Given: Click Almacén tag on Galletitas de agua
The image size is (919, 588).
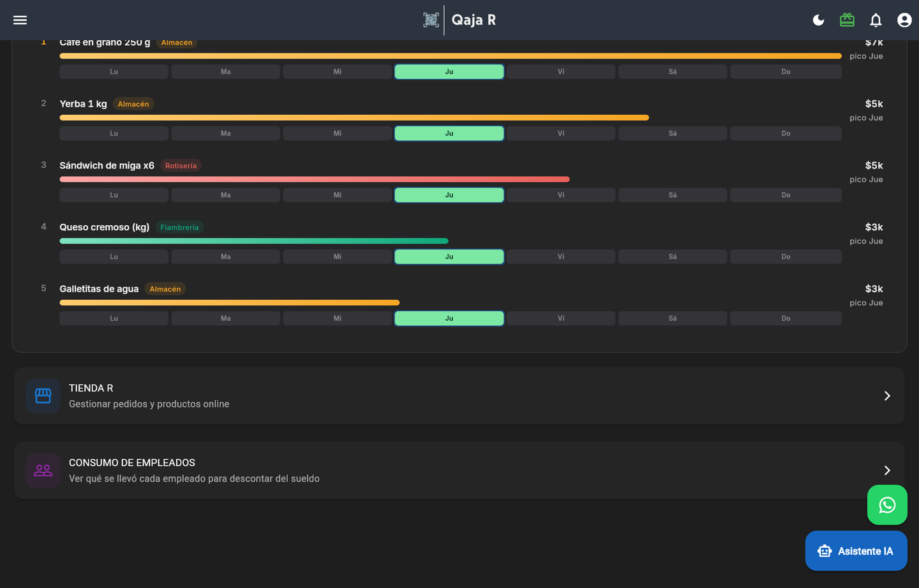Looking at the screenshot, I should 165,289.
